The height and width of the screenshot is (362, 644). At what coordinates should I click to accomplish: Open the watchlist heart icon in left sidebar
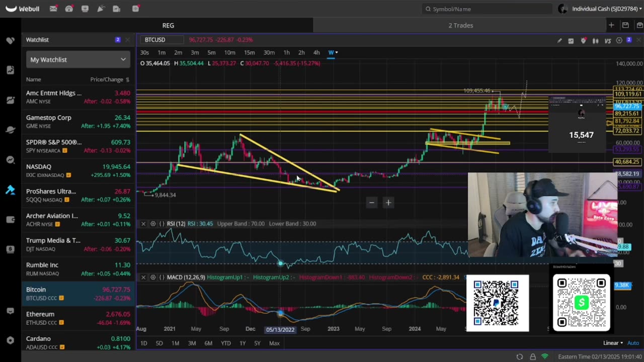(10, 40)
